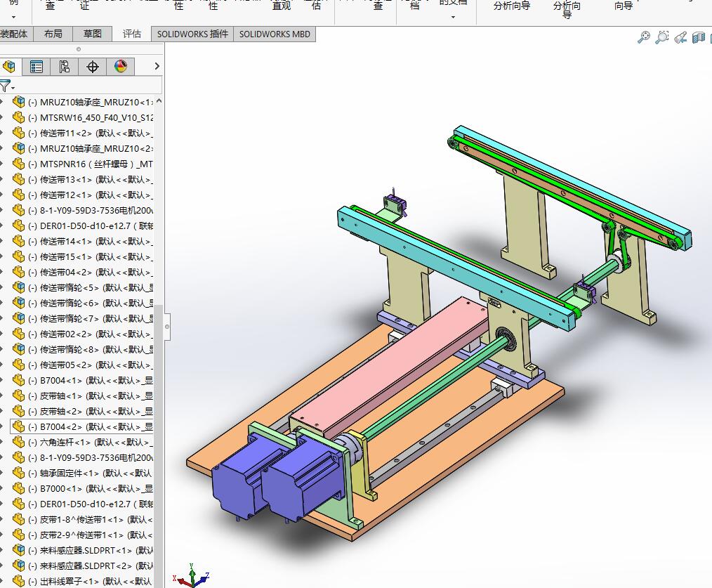
Task: Open the ConfigurationManager tab icon
Action: (65, 67)
